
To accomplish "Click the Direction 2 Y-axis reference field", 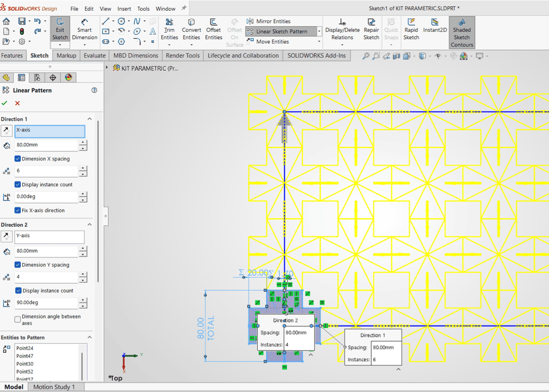I will pos(50,237).
